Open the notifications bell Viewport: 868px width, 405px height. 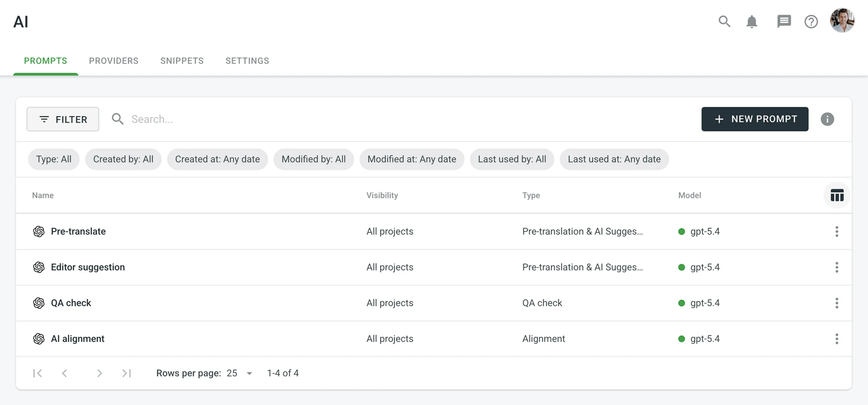[x=752, y=22]
